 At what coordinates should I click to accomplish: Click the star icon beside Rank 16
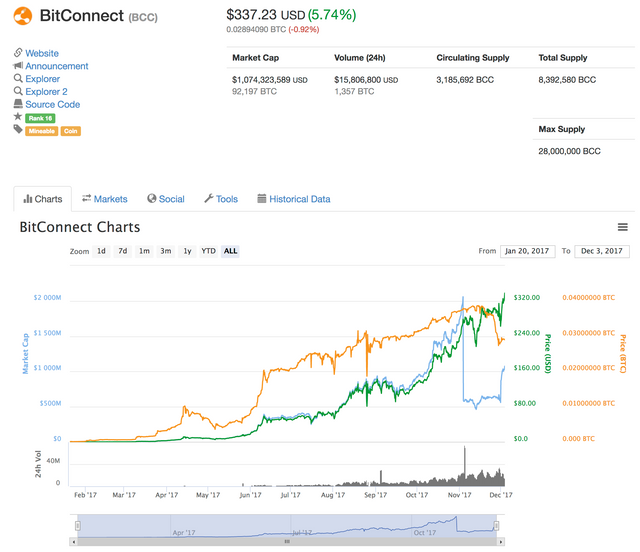click(18, 116)
